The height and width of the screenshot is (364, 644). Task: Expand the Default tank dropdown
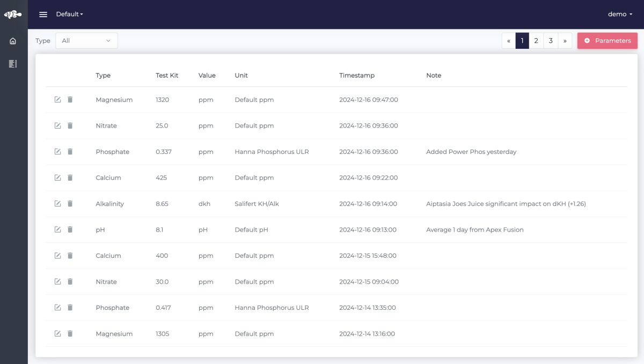click(x=70, y=14)
